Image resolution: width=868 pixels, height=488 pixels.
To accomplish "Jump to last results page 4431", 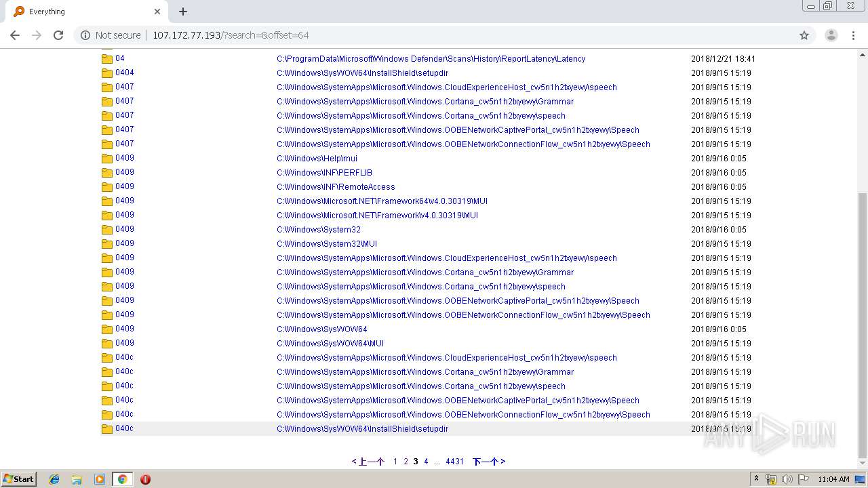I will pos(454,462).
